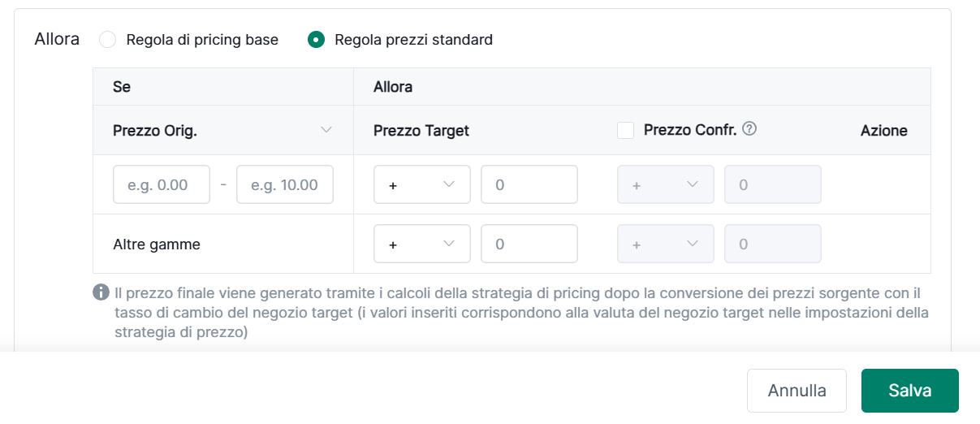Click the Altre gamme Prezzo Confr. value field

point(772,244)
